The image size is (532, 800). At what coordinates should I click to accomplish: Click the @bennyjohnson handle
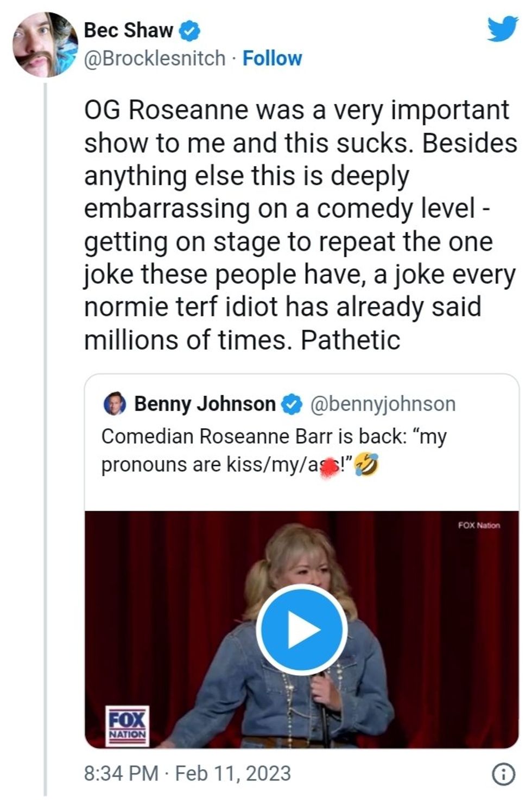pyautogui.click(x=383, y=404)
